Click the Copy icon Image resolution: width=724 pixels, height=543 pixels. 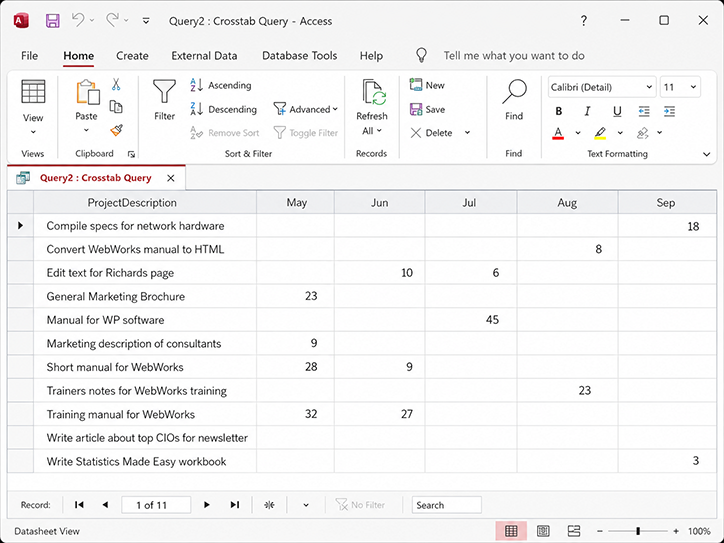coord(116,107)
